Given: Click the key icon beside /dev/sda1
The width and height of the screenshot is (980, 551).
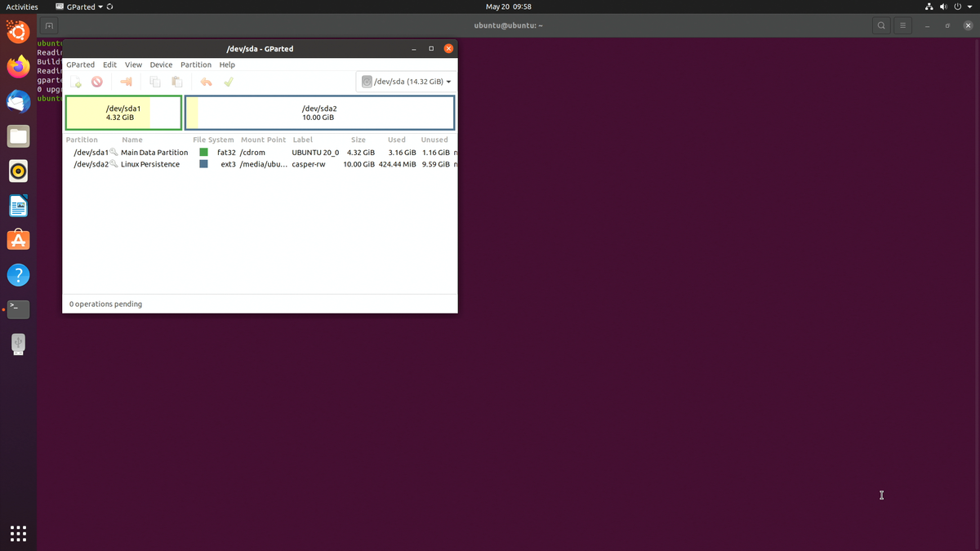Looking at the screenshot, I should click(114, 152).
